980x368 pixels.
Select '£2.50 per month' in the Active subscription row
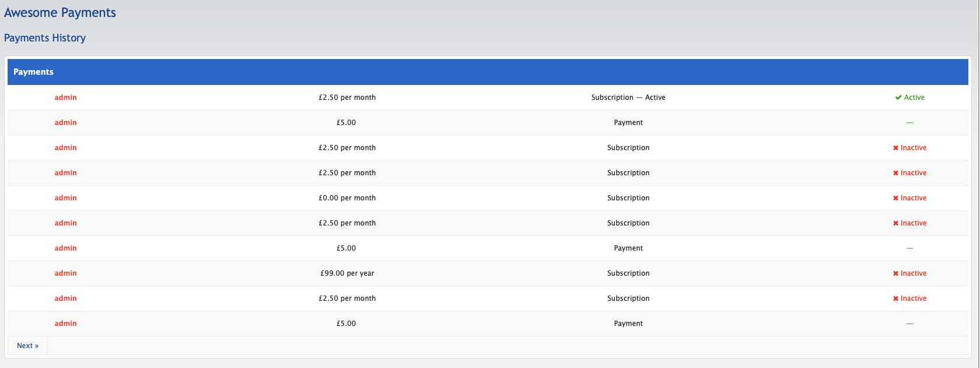[347, 98]
